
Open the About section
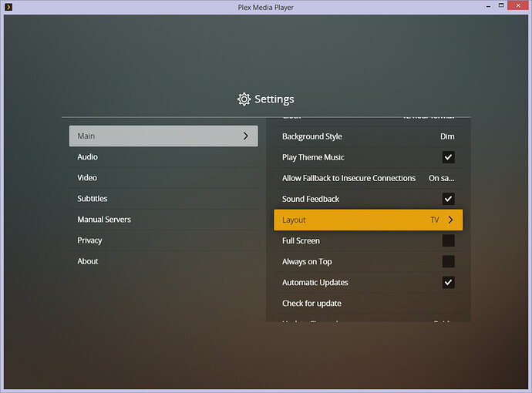[163, 261]
